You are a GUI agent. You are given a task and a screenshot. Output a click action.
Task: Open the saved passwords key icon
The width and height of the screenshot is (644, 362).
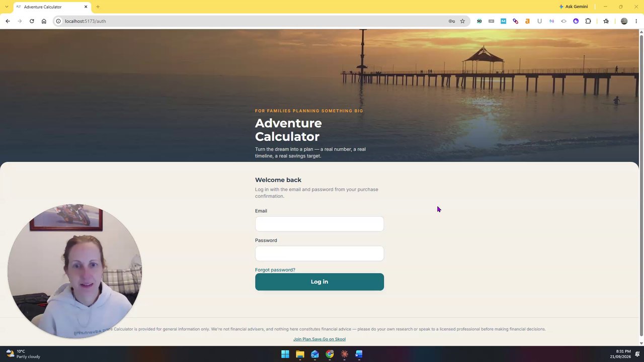click(452, 21)
